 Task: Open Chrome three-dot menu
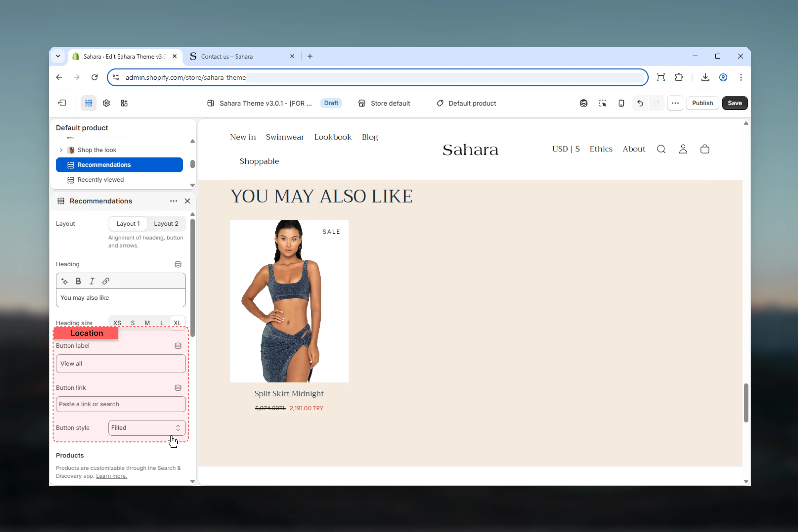pyautogui.click(x=741, y=77)
